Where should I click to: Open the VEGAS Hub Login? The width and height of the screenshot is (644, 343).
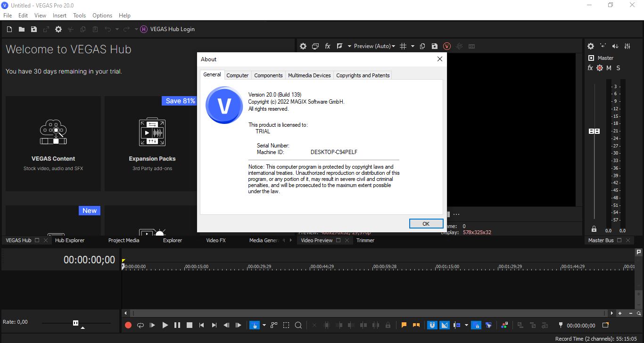pos(167,29)
